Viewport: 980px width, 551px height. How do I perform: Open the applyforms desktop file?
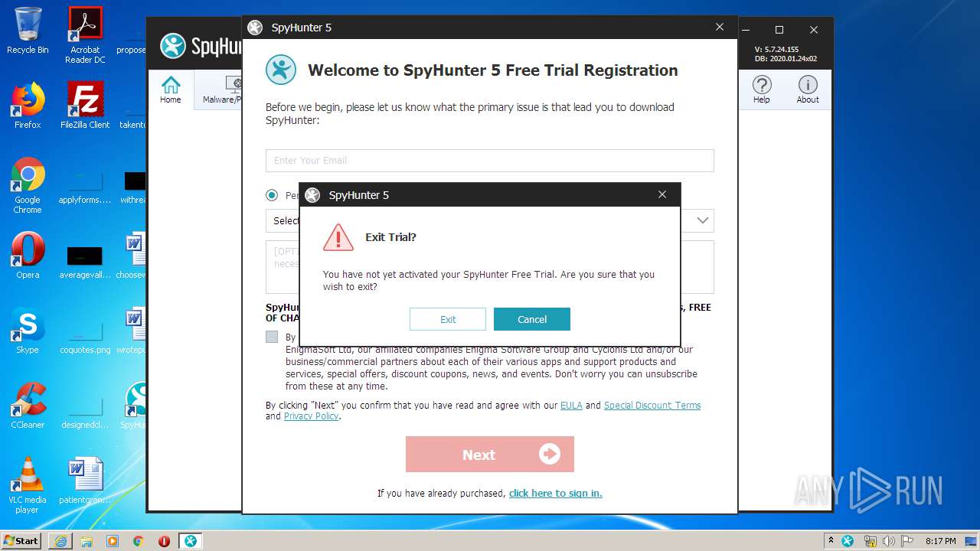tap(85, 187)
